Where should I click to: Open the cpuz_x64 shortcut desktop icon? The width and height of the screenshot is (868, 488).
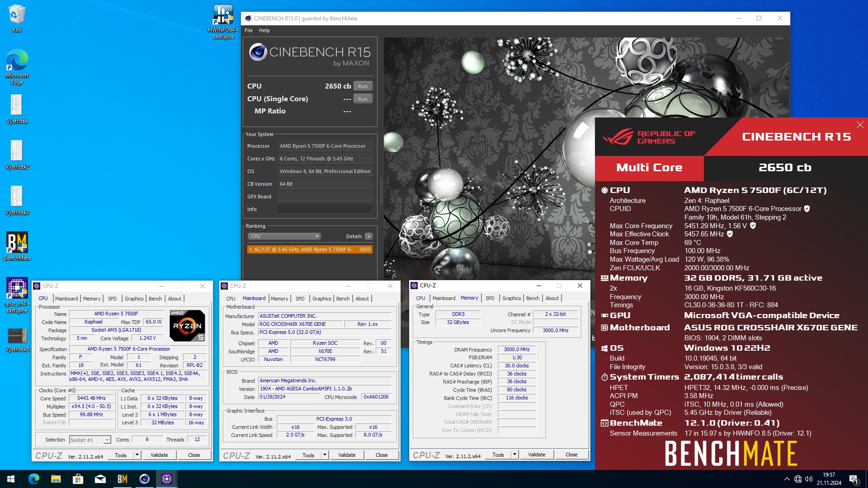pyautogui.click(x=17, y=295)
